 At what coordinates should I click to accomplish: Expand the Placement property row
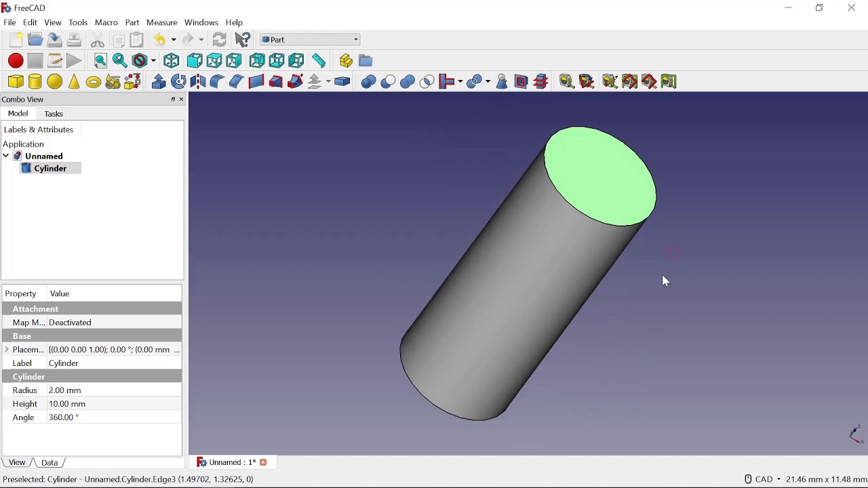click(x=7, y=351)
